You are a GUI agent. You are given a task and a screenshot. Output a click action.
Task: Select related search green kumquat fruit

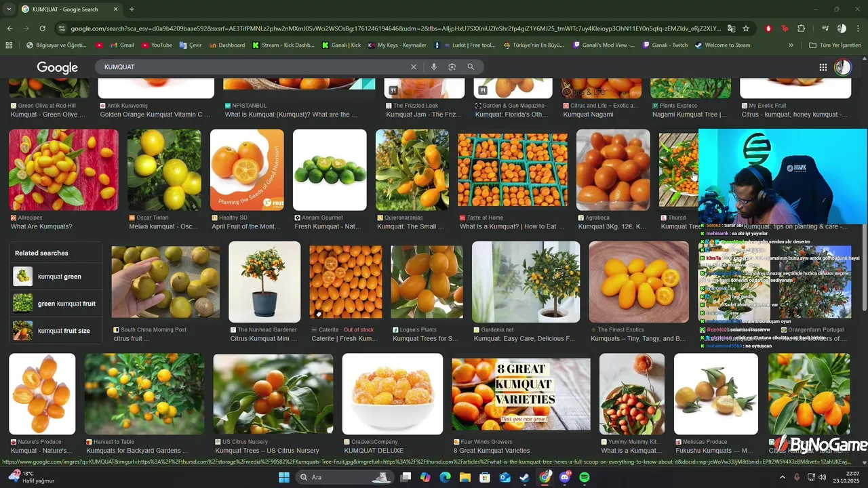click(56, 304)
